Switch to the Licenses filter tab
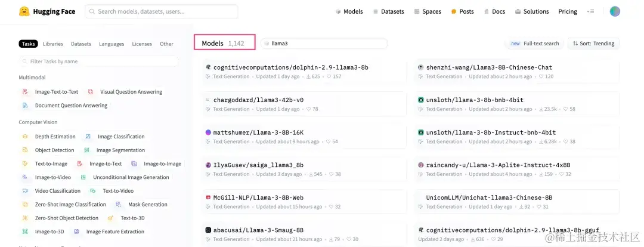 pos(142,44)
